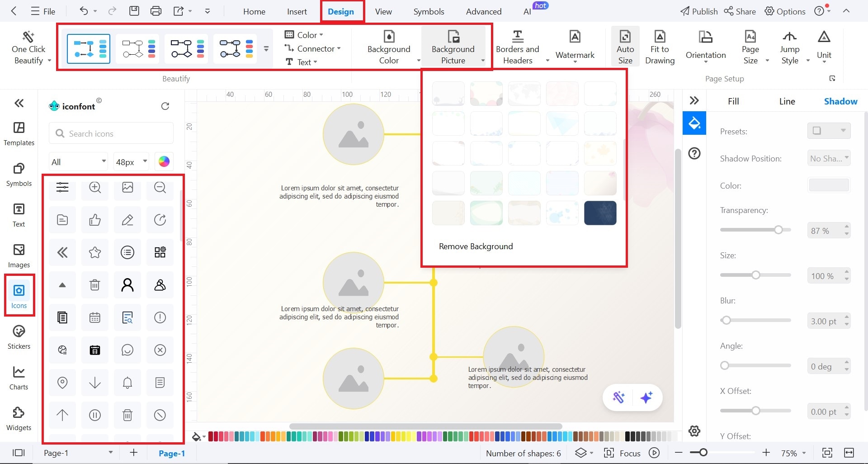Select the zoom-in magnifier icon
868x464 pixels.
pos(95,187)
